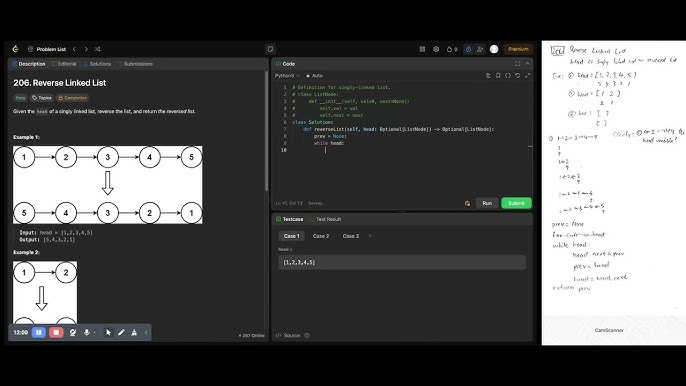Collapse the recorder toolbar arrow

point(146,333)
